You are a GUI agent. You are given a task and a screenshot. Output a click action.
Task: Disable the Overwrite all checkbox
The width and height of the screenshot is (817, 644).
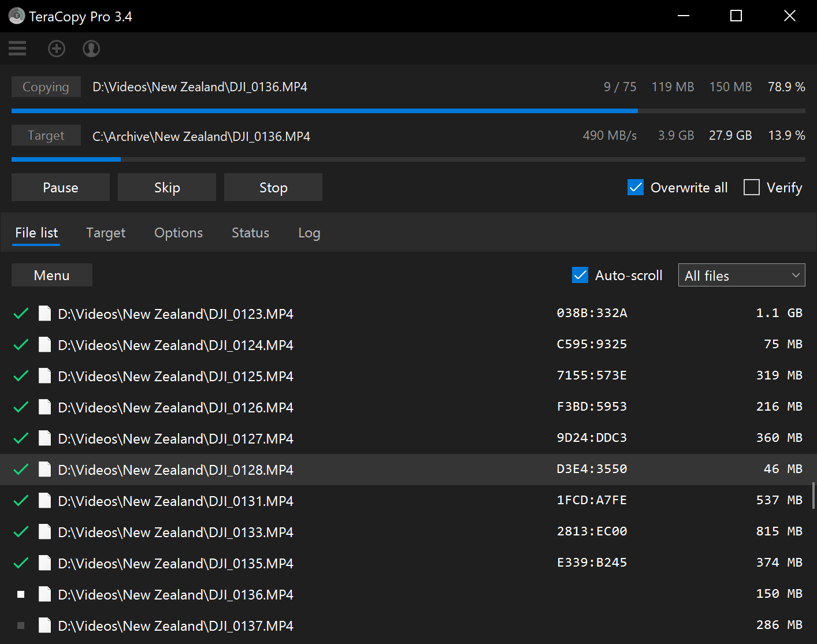pos(636,187)
